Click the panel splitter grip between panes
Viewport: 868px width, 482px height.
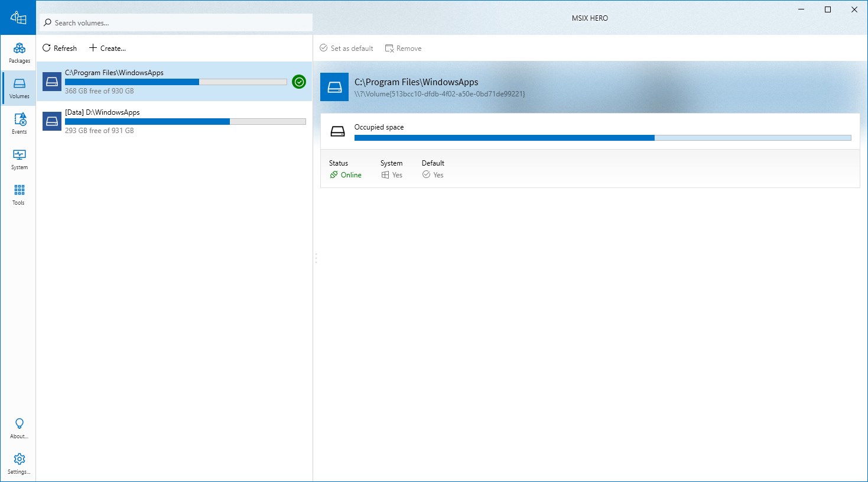[x=316, y=258]
